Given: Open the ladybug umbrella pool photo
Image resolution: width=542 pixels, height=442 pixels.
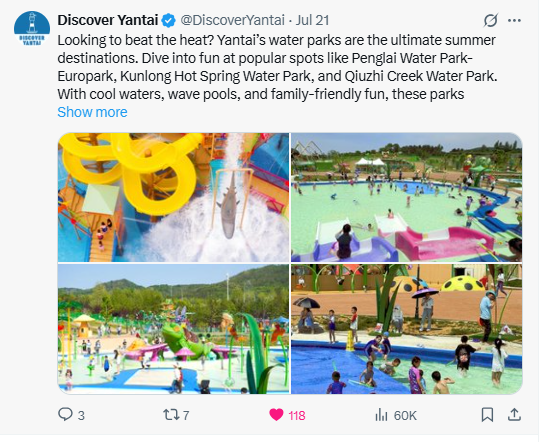Looking at the screenshot, I should pos(406,329).
